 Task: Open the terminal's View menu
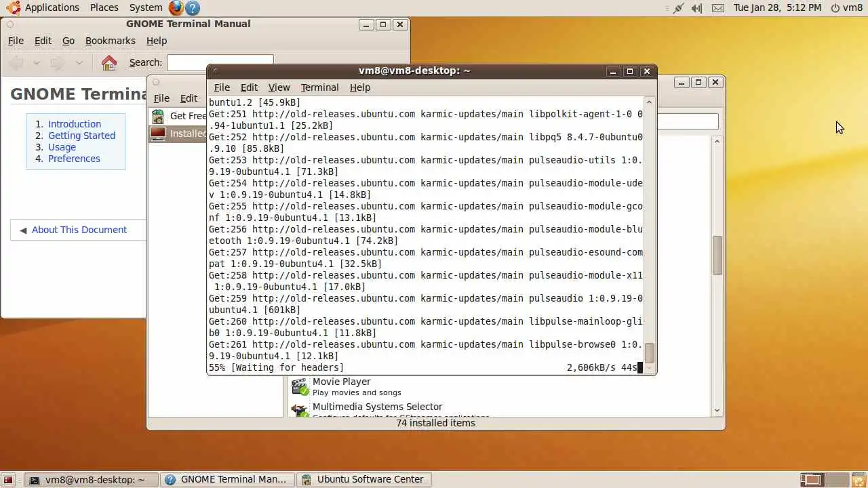point(279,87)
